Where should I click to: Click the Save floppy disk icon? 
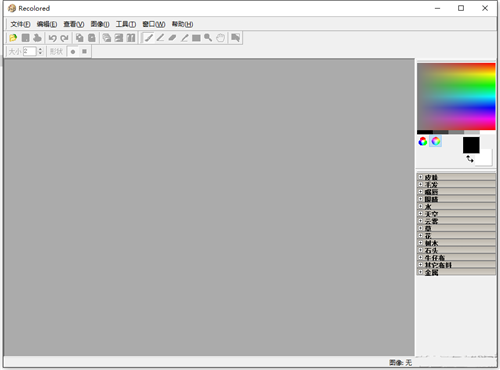[25, 38]
